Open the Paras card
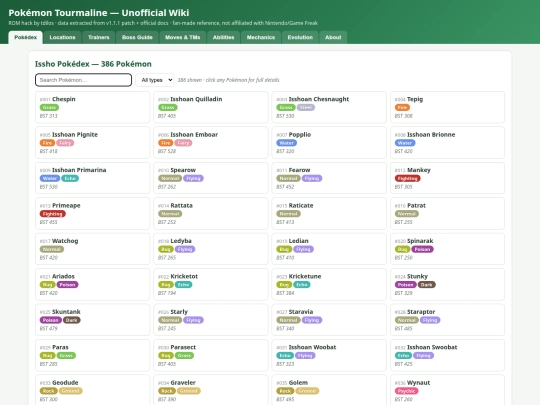 (x=93, y=355)
